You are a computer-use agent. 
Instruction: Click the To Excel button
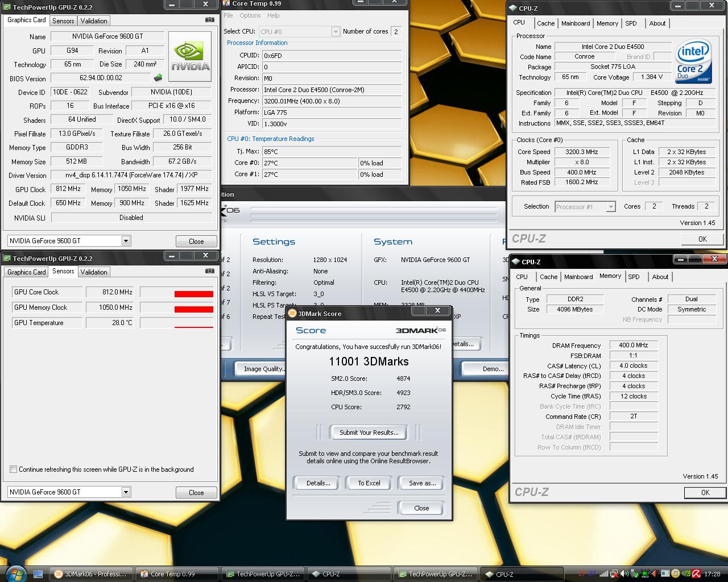(x=369, y=483)
